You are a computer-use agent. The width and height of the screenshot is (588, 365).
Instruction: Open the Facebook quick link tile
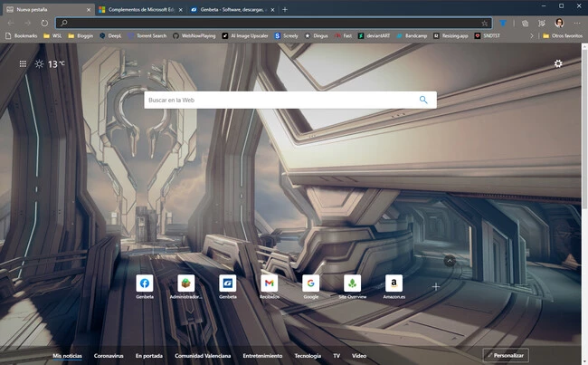click(145, 283)
